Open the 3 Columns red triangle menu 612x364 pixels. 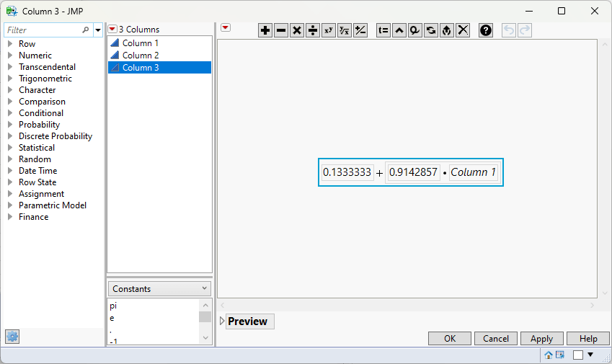click(x=112, y=29)
